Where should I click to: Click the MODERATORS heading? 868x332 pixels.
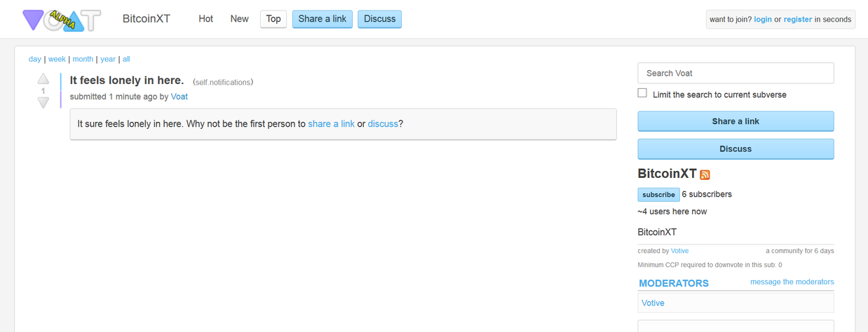coord(674,284)
